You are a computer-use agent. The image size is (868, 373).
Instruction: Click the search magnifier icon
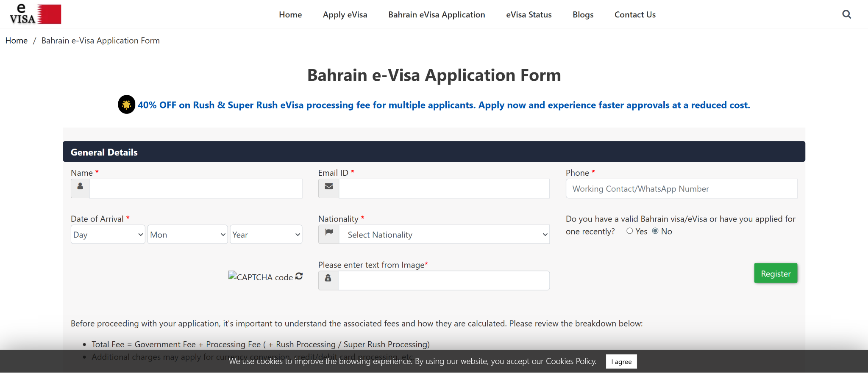point(846,14)
